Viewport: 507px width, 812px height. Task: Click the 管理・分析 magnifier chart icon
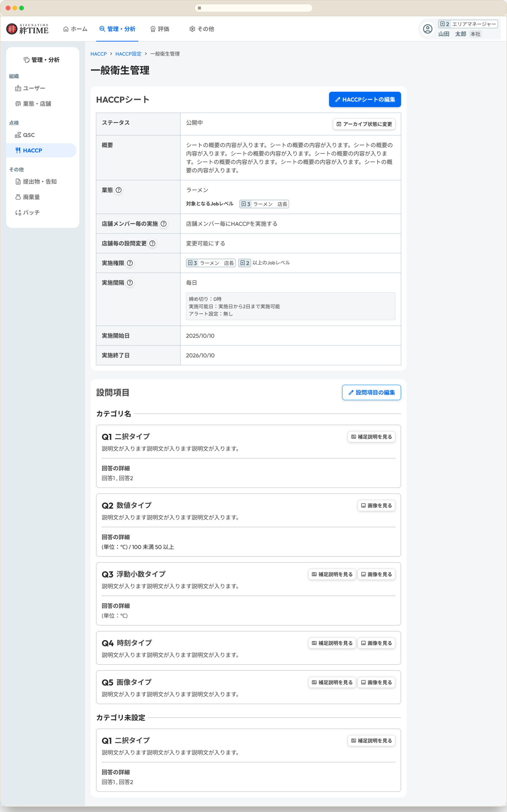[x=102, y=29]
